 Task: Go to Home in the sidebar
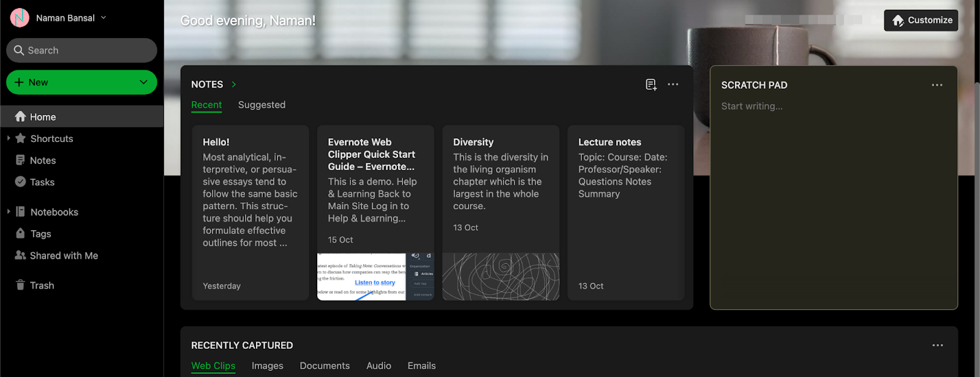pyautogui.click(x=81, y=116)
